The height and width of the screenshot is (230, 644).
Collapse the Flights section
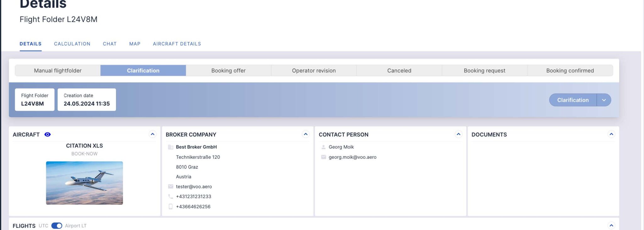pos(611,225)
